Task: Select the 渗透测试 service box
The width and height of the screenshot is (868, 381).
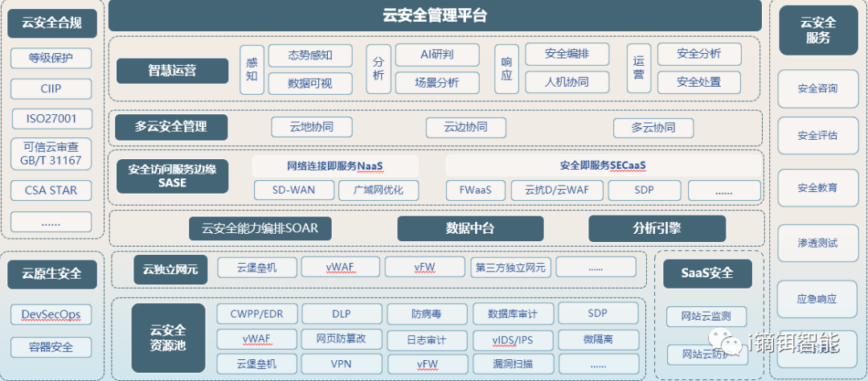Action: (817, 242)
